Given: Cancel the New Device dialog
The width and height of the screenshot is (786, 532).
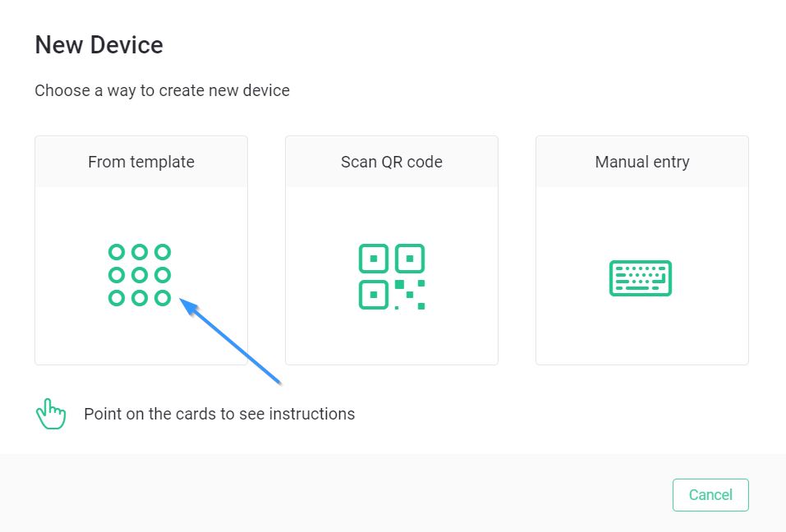Looking at the screenshot, I should tap(710, 495).
